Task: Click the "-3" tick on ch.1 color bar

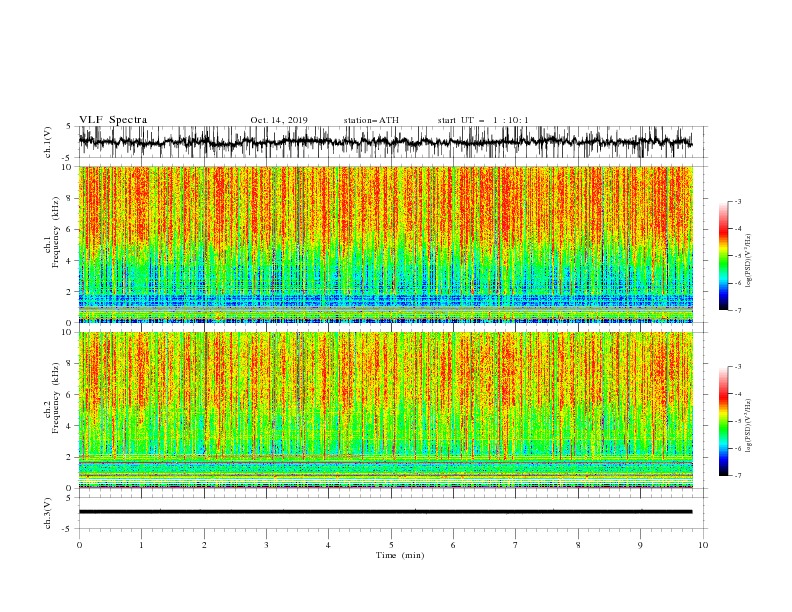Action: (x=737, y=201)
